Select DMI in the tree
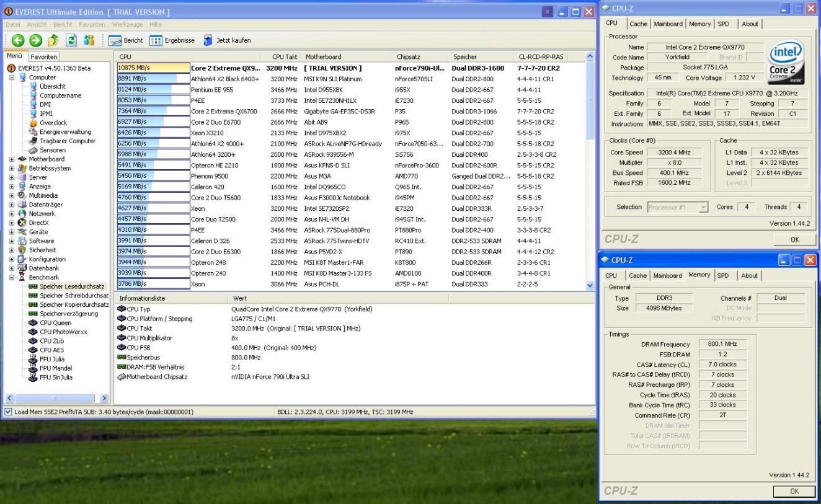This screenshot has height=504, width=821. coord(45,105)
